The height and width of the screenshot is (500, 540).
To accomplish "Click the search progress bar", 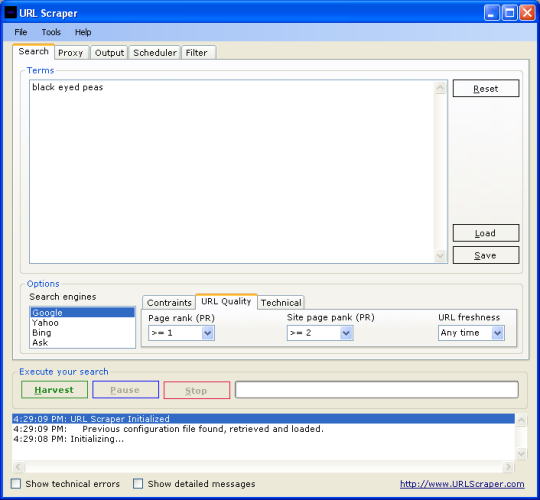I will pos(377,389).
